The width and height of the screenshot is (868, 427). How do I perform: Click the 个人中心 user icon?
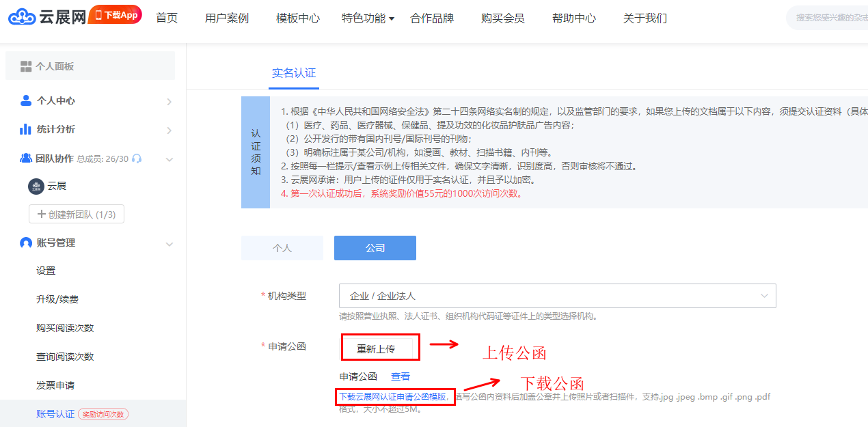coord(26,100)
